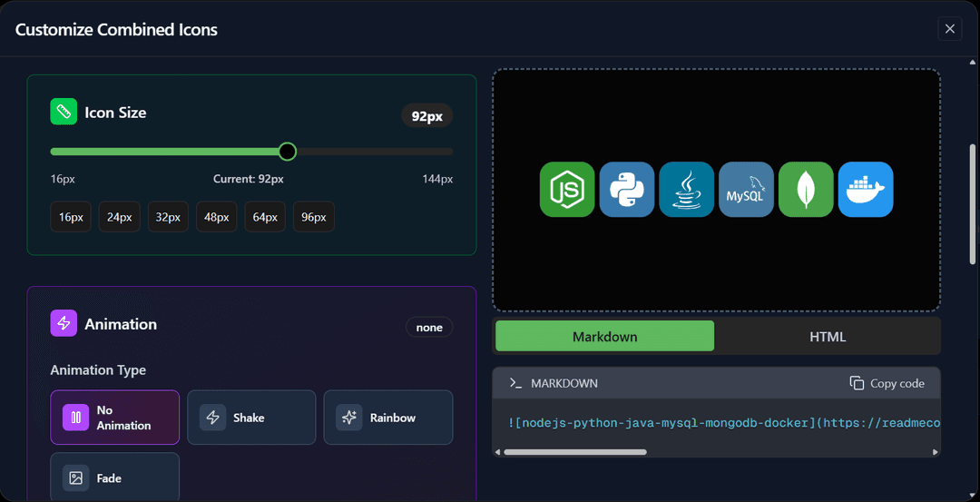This screenshot has width=980, height=502.
Task: Click the 'Customize Combined Icons' title
Action: (x=116, y=29)
